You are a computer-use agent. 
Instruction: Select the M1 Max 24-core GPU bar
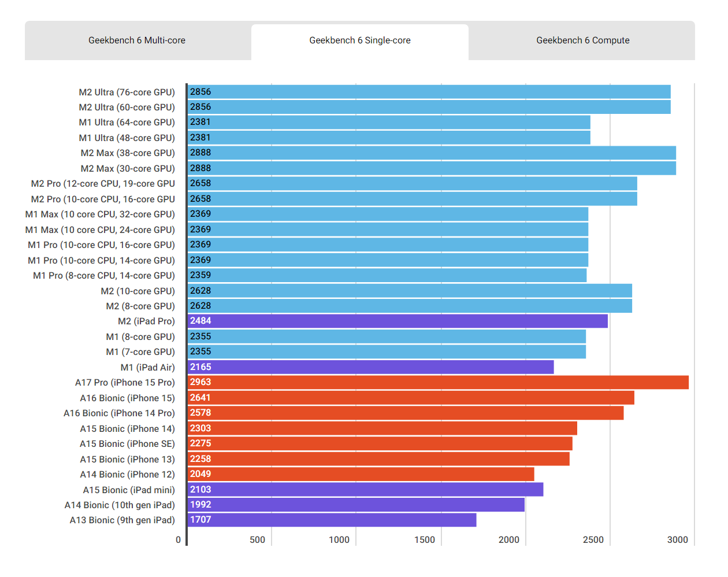click(x=388, y=230)
